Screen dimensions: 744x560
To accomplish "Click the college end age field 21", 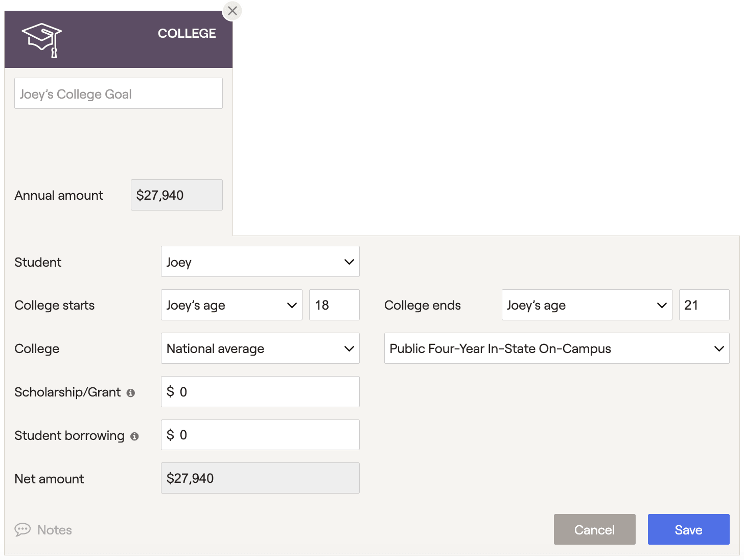I will tap(704, 305).
